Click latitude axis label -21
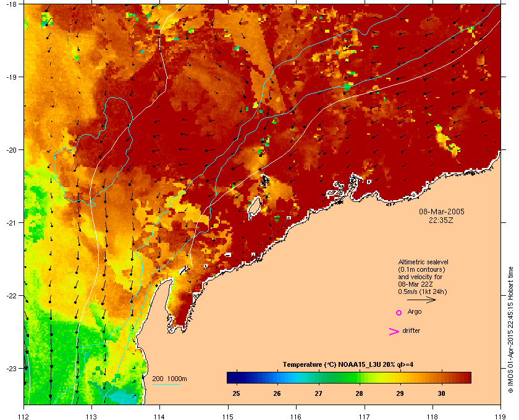This screenshot has width=519, height=420. (x=11, y=222)
